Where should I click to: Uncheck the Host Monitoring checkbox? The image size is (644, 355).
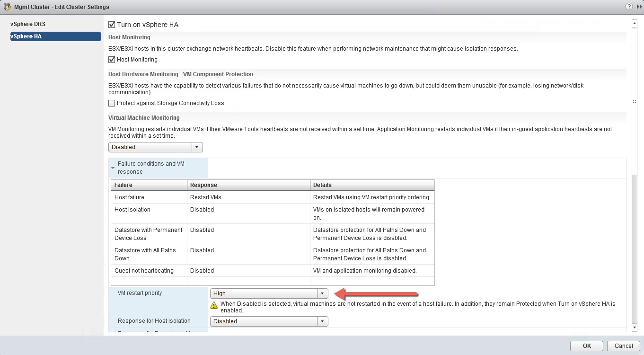pos(112,60)
